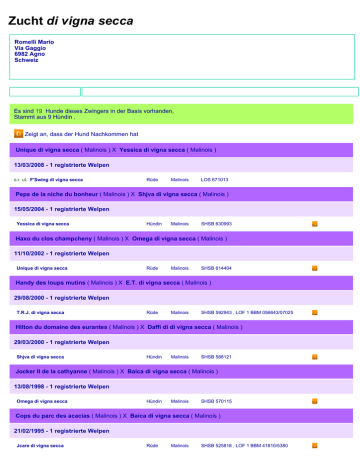Open sire Jocker II de la cathyanne

pyautogui.click(x=51, y=372)
